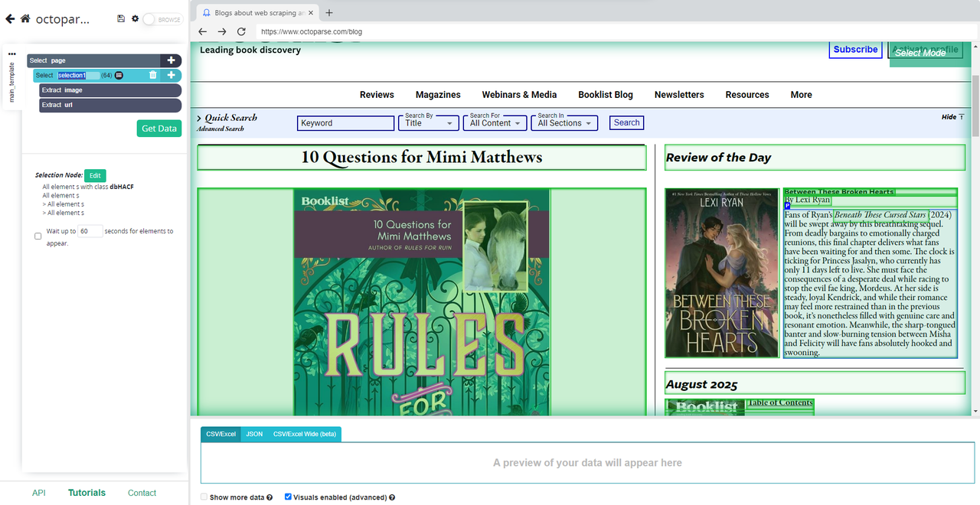Click the 'By Lexi Ryan' author line
The width and height of the screenshot is (980, 505).
click(808, 200)
